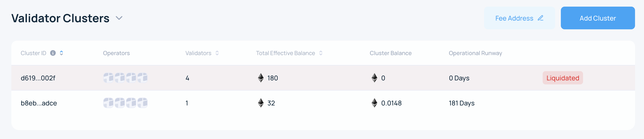Open cluster d619...002f details
The image size is (644, 139).
tap(39, 78)
